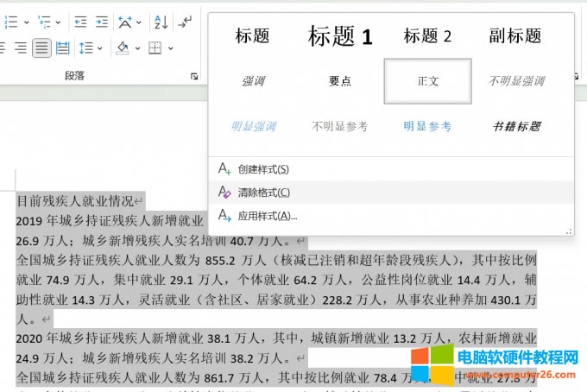Toggle show/hide paragraph marks
The height and width of the screenshot is (392, 587).
point(185,22)
